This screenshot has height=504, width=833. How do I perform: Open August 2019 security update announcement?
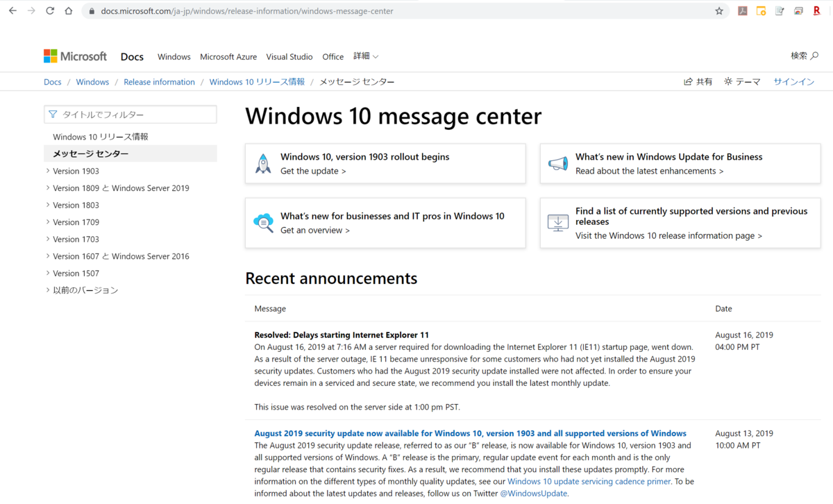click(x=470, y=433)
